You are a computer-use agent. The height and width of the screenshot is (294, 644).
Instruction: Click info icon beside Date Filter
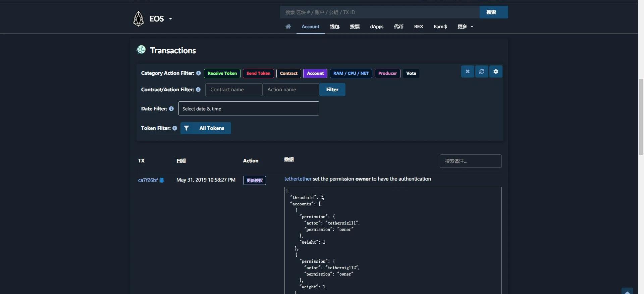click(171, 109)
